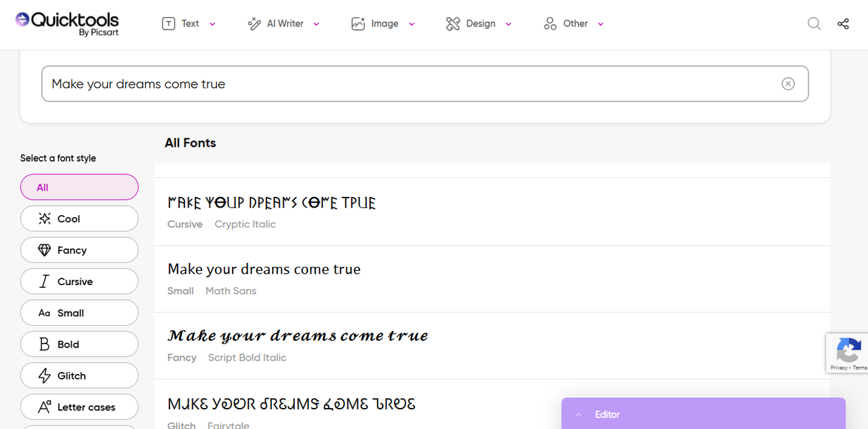Click the AI Writer wand icon
868x429 pixels.
tap(254, 24)
